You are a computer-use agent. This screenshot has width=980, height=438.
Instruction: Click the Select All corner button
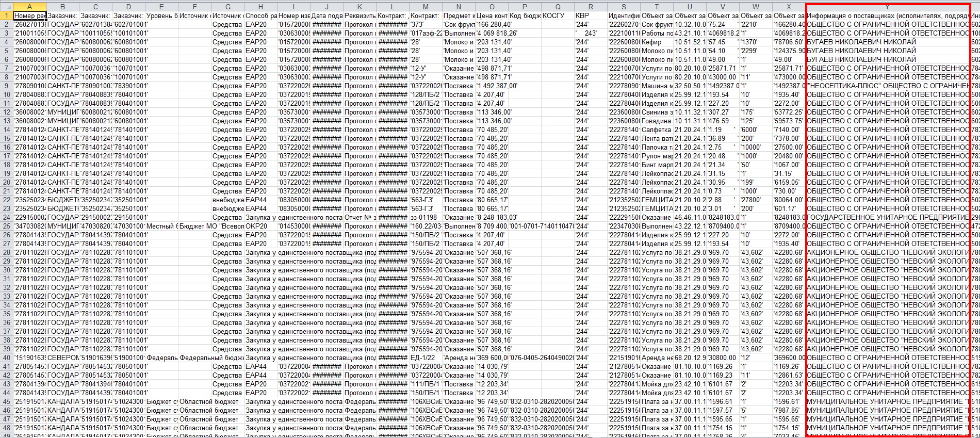tap(6, 7)
